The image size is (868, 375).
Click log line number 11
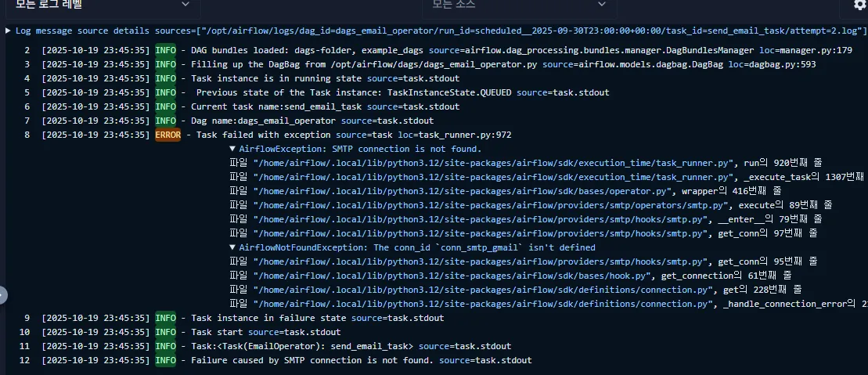click(x=25, y=346)
